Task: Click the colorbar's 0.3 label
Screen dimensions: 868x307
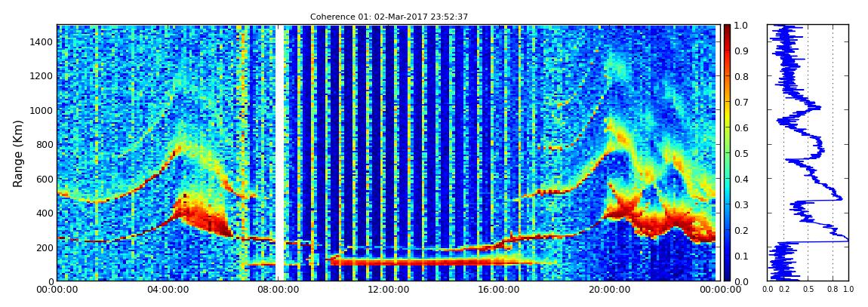Action: coord(740,204)
